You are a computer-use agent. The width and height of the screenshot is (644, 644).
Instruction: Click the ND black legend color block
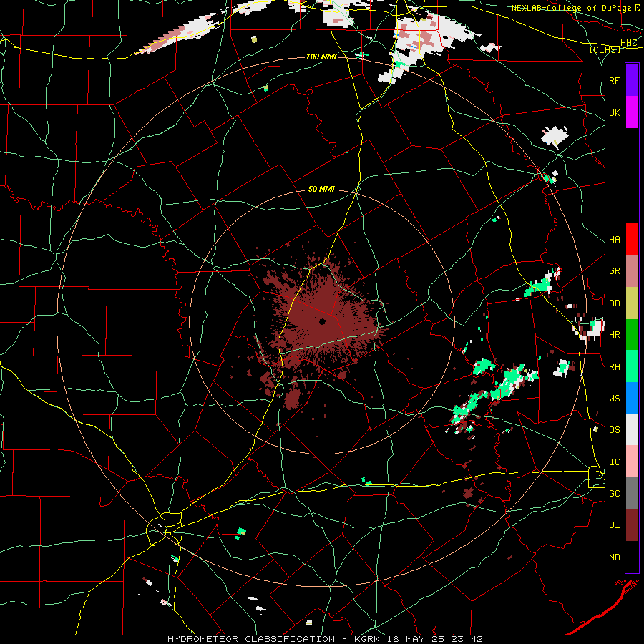coord(632,557)
